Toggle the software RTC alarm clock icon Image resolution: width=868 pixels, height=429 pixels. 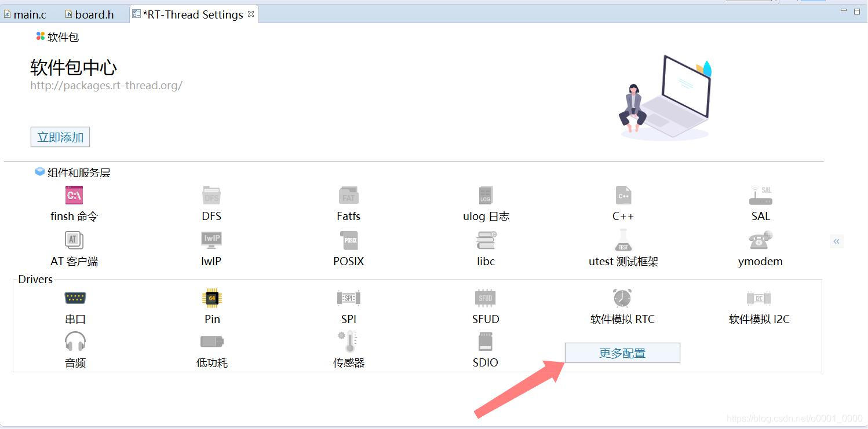tap(622, 298)
